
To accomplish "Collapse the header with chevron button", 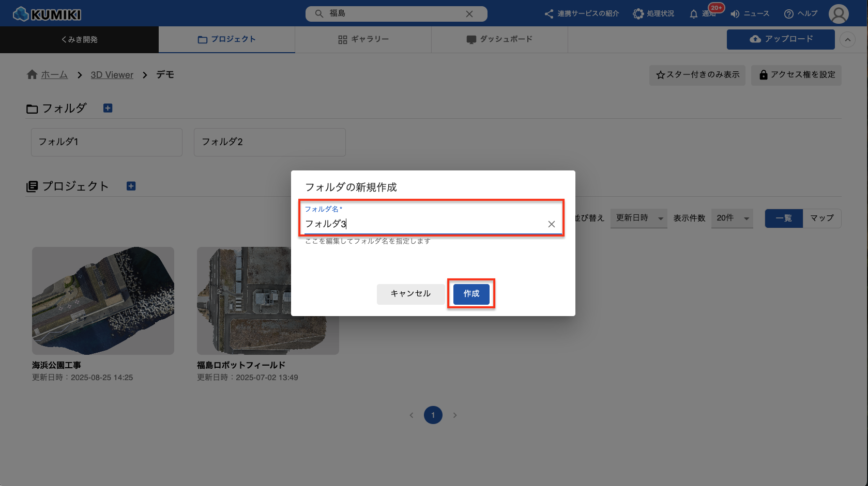I will click(x=847, y=40).
